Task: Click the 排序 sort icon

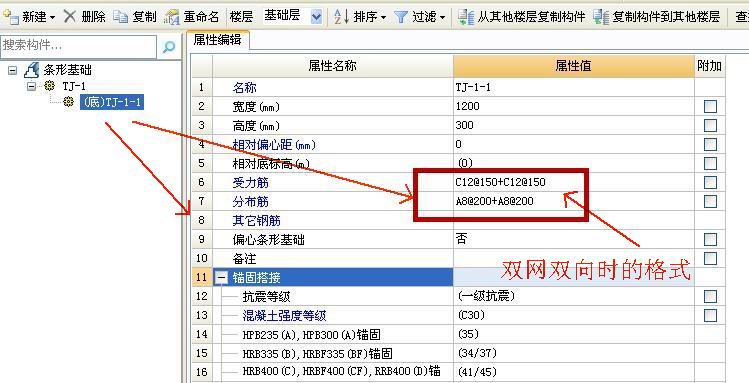Action: (341, 17)
